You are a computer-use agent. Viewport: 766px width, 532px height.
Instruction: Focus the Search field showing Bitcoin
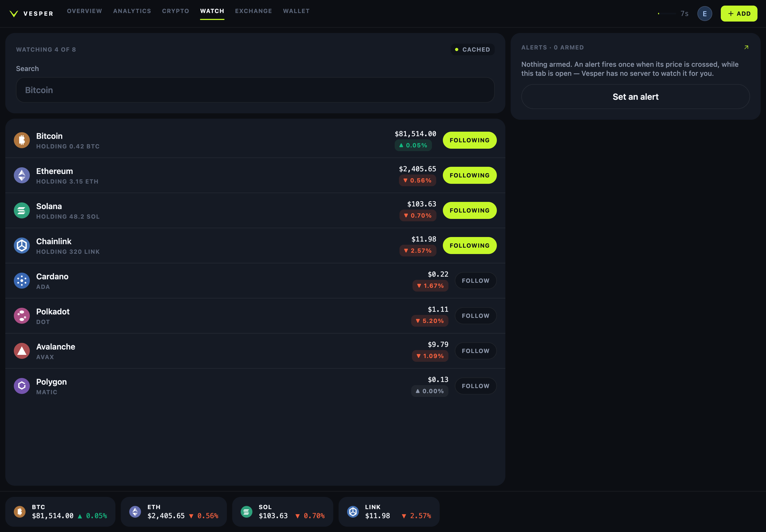[255, 90]
